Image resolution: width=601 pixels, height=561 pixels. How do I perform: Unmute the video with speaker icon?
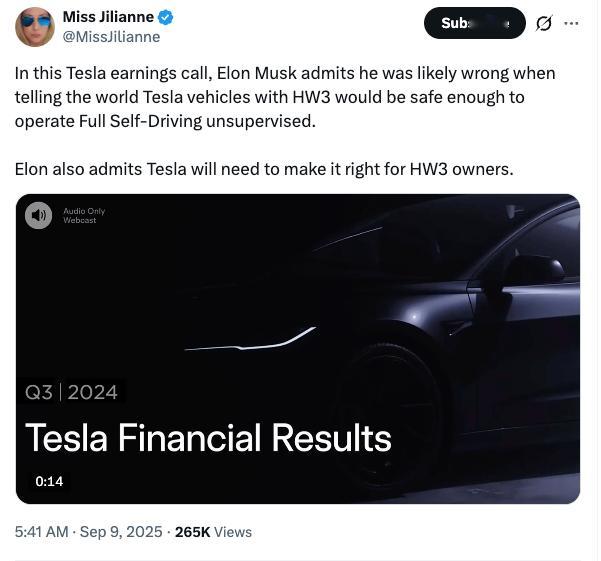pos(38,215)
